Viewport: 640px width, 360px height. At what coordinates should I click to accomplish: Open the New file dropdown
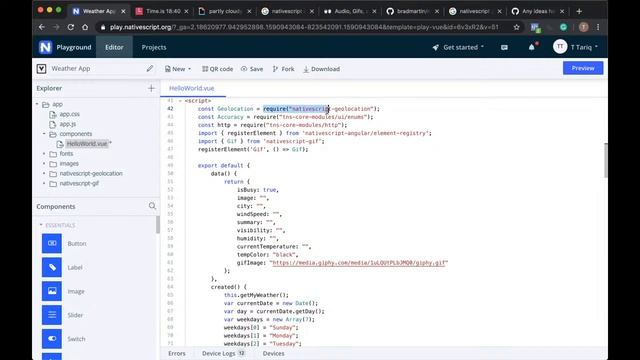(178, 69)
